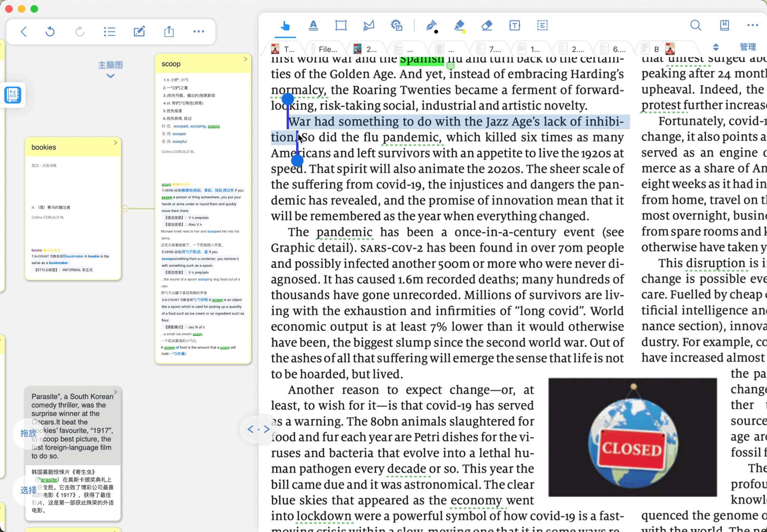767x532 pixels.
Task: Open the bookmarks icon in document toolbar
Action: click(x=724, y=26)
